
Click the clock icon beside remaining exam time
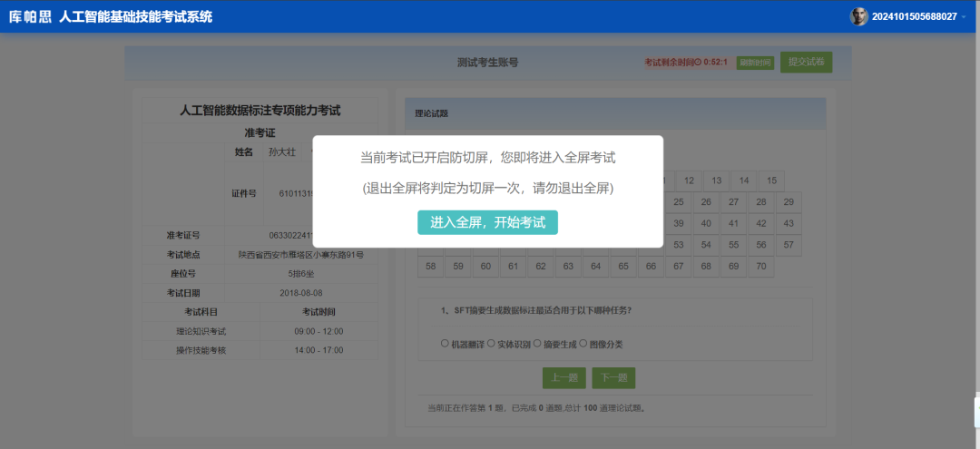[699, 63]
